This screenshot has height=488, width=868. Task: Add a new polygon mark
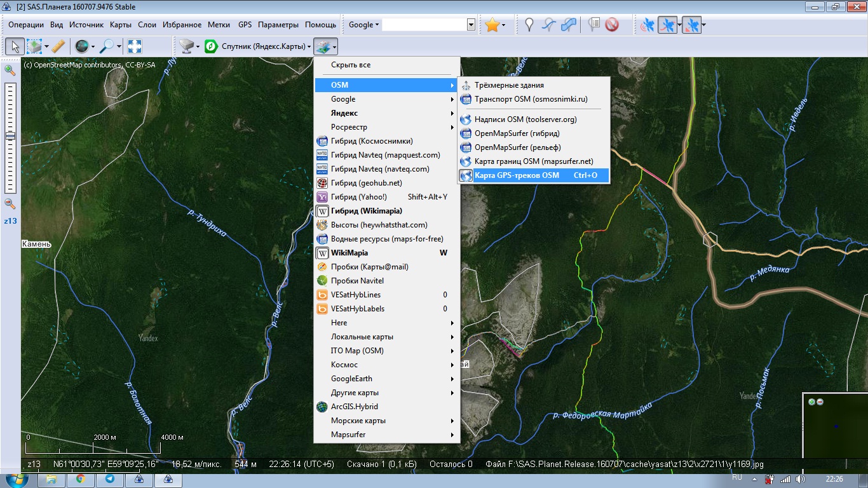pos(569,25)
